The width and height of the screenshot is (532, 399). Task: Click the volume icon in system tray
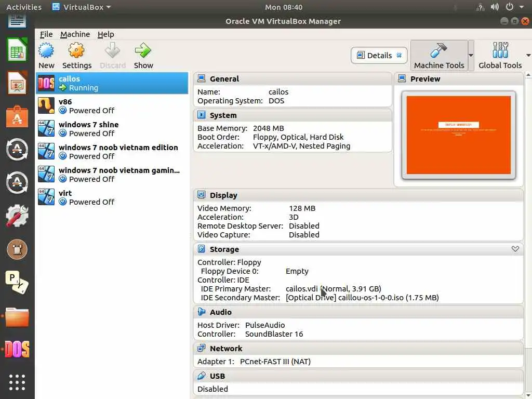pos(495,7)
